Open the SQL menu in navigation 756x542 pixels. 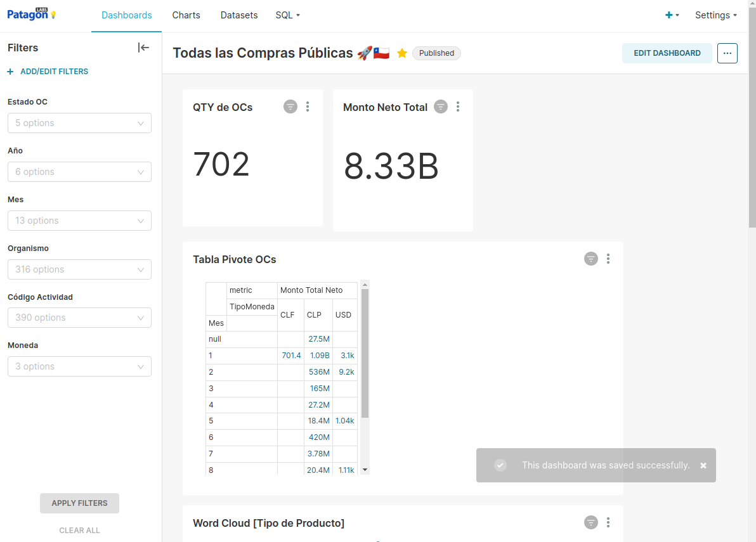pyautogui.click(x=287, y=15)
